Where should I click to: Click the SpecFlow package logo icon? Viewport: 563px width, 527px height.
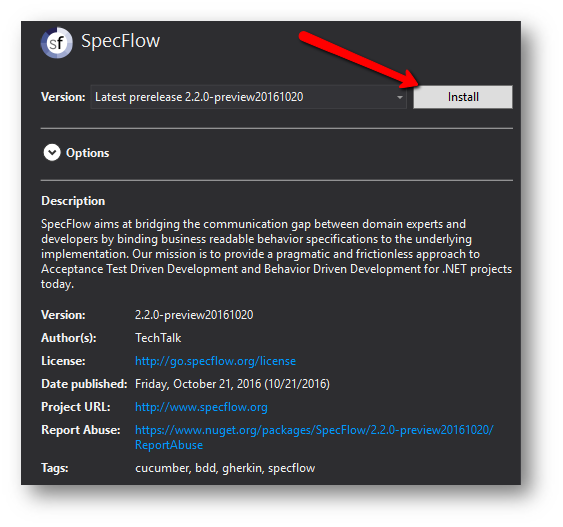[57, 43]
